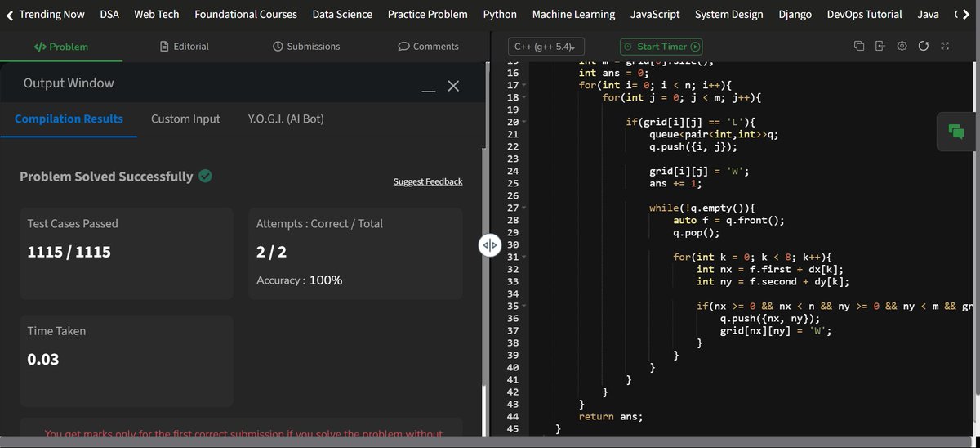
Task: Click code line 'return ans;'
Action: point(611,416)
